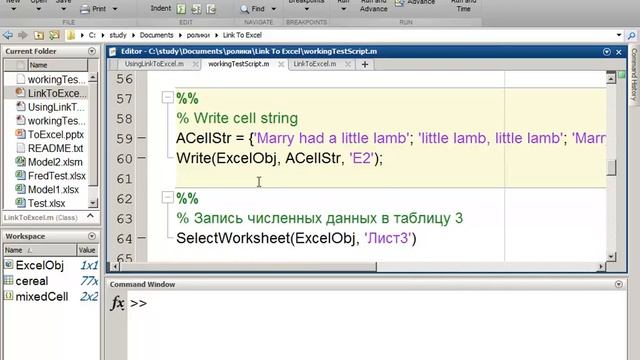Open Editor window actions menu
Image resolution: width=640 pixels, height=360 pixels.
pyautogui.click(x=607, y=51)
